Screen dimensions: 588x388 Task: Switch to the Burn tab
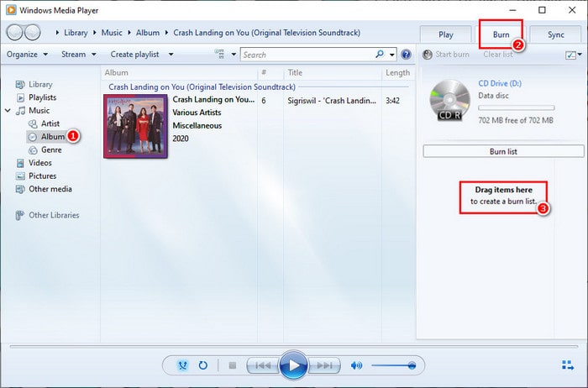pyautogui.click(x=501, y=34)
